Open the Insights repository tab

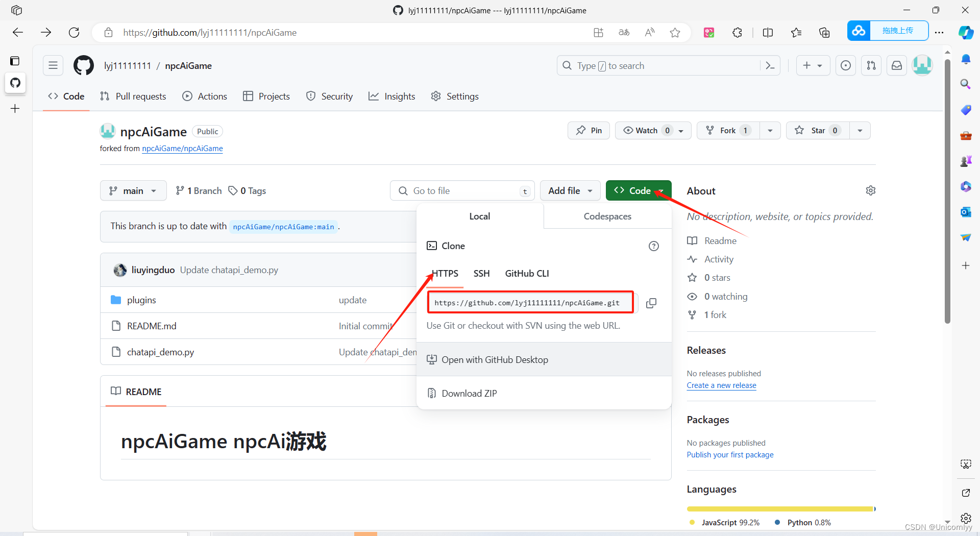coord(392,96)
